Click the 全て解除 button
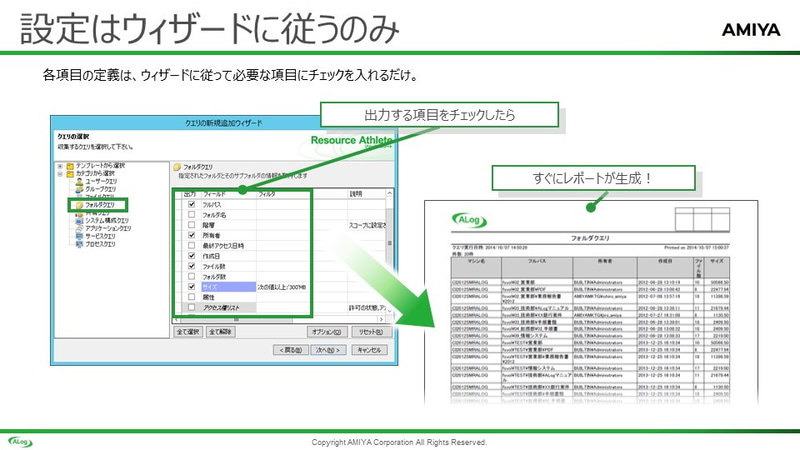Screen dimensions: 800x450 [x=220, y=332]
